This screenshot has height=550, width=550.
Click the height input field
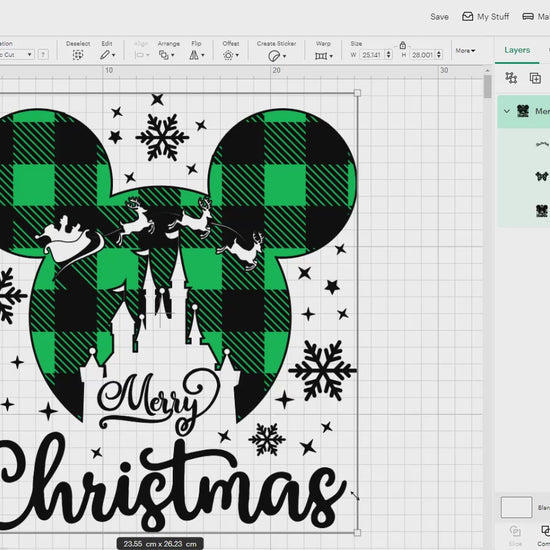(x=422, y=55)
